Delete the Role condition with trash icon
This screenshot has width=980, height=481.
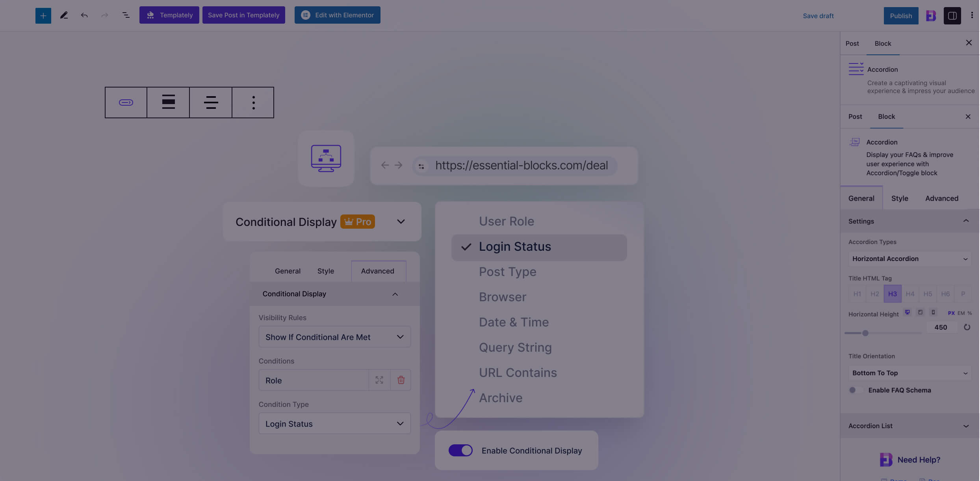click(x=401, y=380)
